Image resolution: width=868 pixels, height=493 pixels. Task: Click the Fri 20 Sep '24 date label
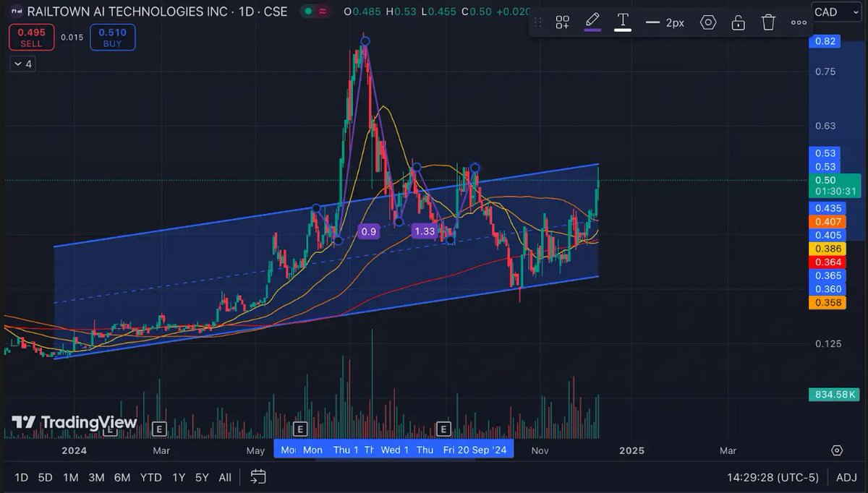point(475,450)
